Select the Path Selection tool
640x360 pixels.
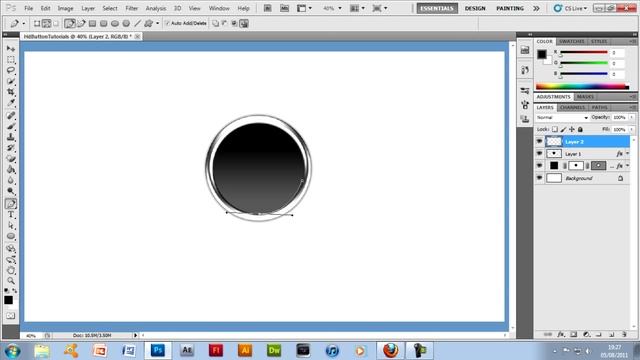11,225
